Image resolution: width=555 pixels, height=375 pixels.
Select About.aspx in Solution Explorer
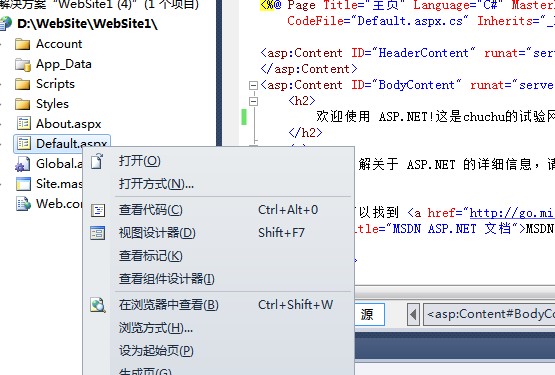[x=68, y=124]
